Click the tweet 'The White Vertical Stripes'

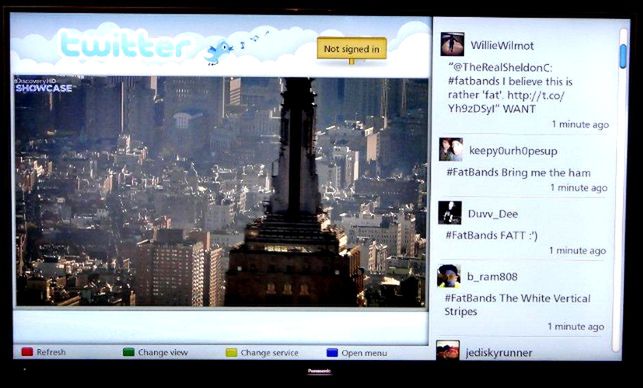tap(518, 305)
